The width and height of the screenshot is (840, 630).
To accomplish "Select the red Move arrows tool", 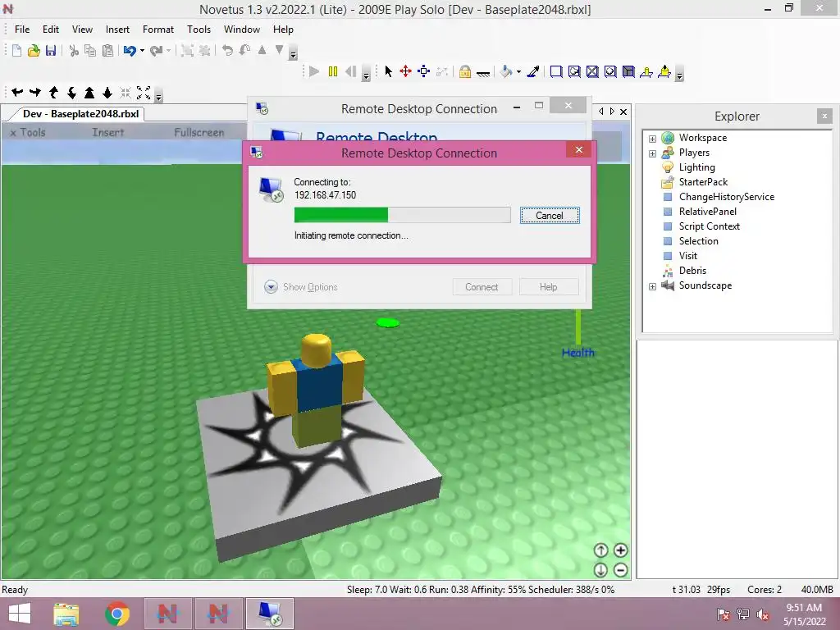I will pyautogui.click(x=405, y=71).
